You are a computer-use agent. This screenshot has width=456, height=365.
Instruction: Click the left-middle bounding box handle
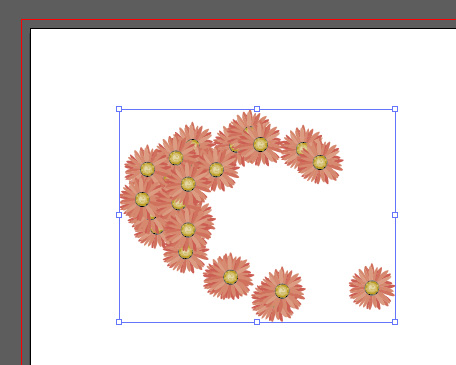point(119,215)
